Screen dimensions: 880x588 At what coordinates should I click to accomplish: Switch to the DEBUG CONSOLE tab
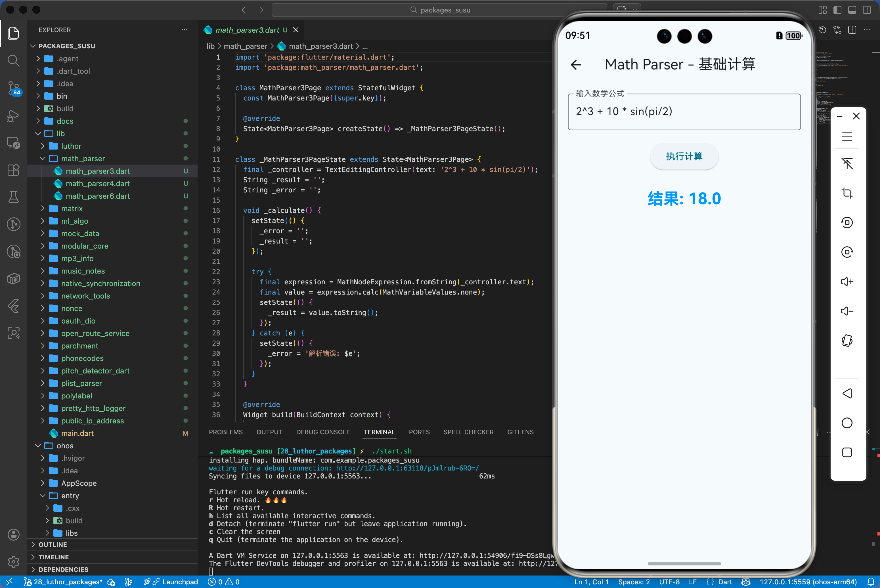coord(322,432)
